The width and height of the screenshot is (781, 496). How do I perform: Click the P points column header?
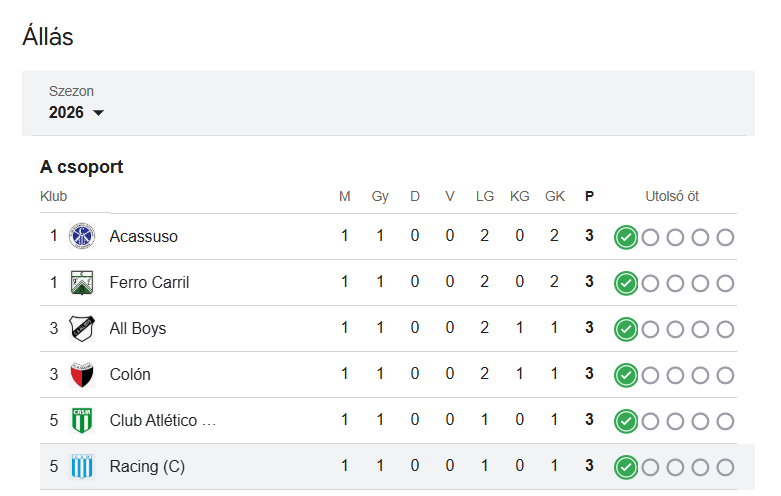click(589, 196)
